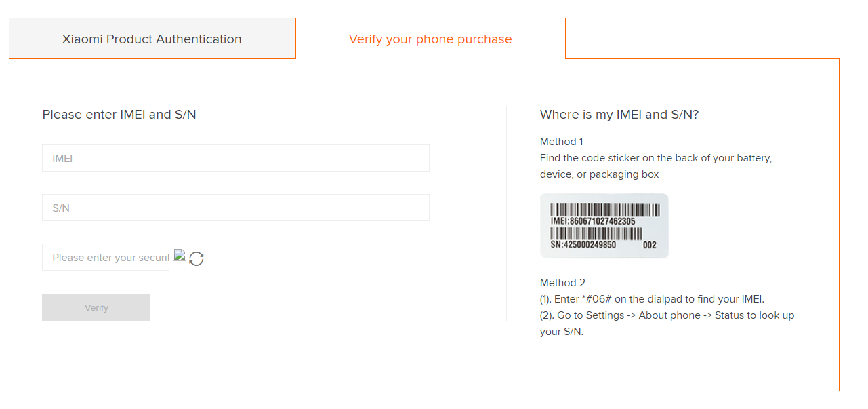Click into the S/N text box

pos(235,208)
